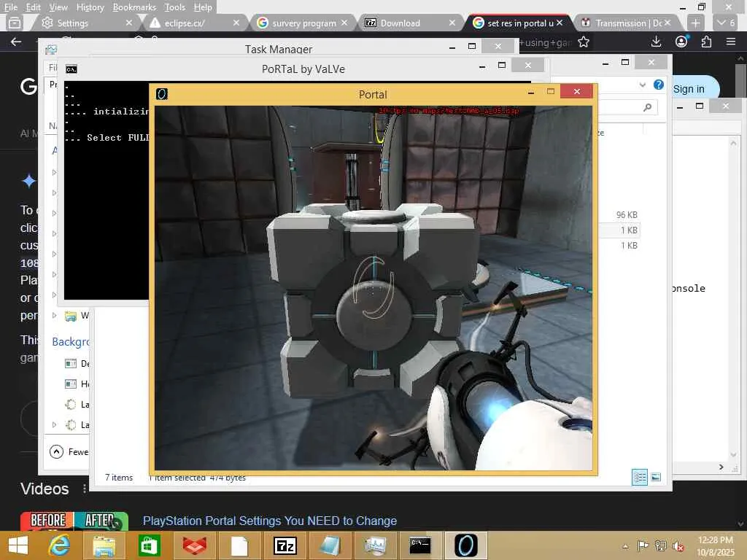Switch File Explorer to details view
Screen dimensions: 747x560
pyautogui.click(x=639, y=477)
